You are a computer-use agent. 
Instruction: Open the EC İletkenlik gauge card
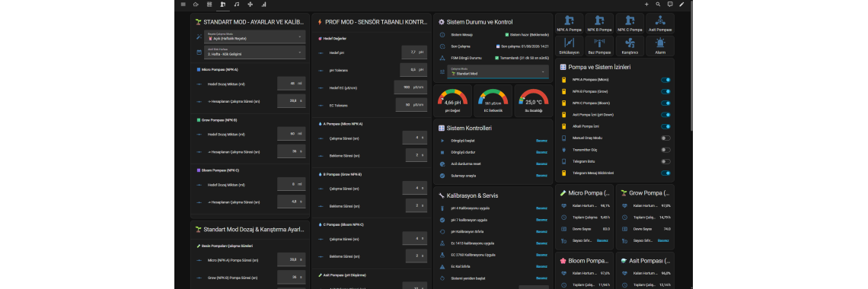point(493,100)
